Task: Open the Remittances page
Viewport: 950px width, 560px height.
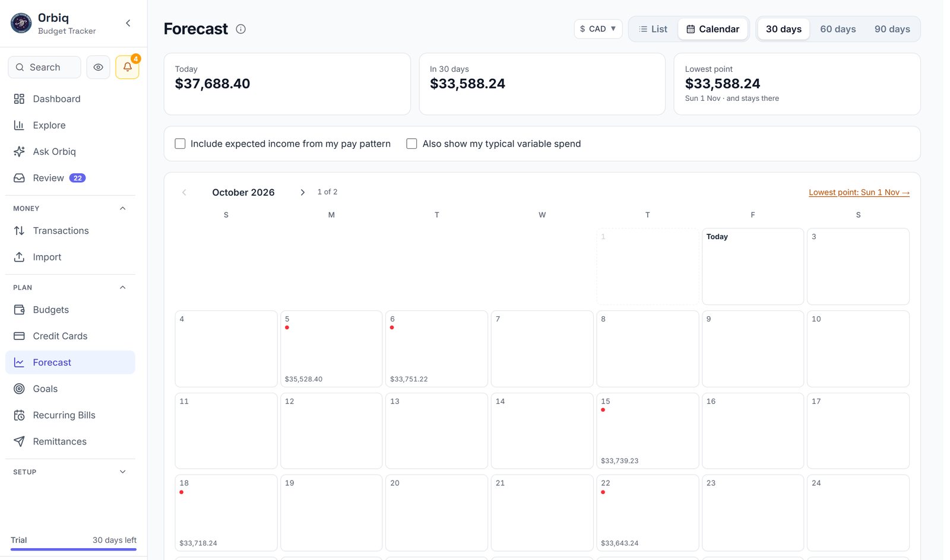Action: 70,441
